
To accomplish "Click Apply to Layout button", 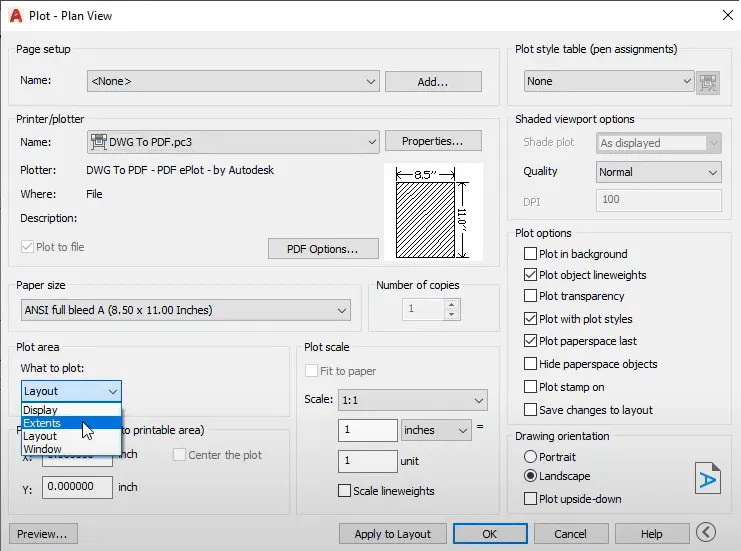I will 393,534.
